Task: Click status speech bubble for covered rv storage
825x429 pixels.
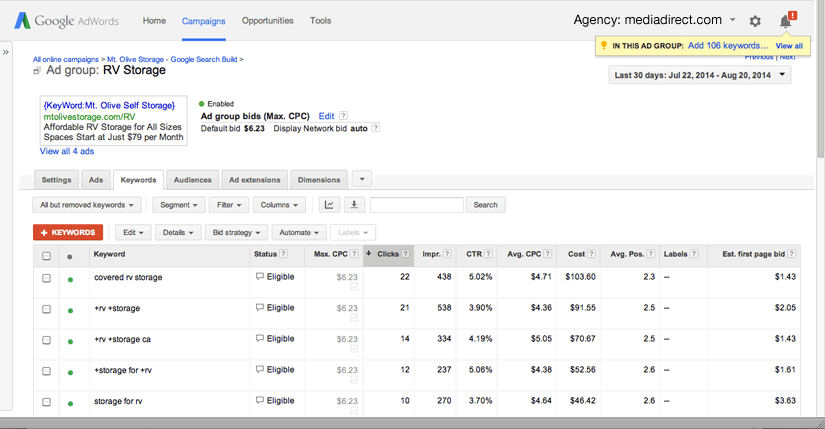Action: pos(259,276)
